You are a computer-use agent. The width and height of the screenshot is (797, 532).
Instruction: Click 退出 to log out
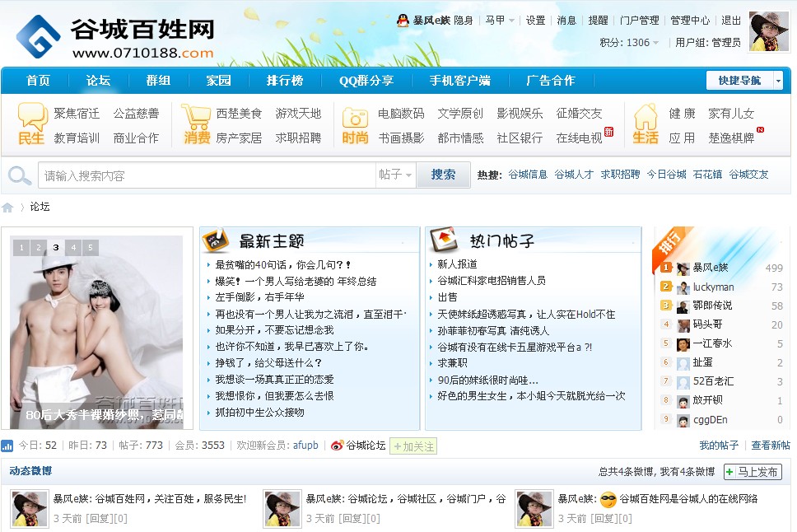pyautogui.click(x=731, y=21)
